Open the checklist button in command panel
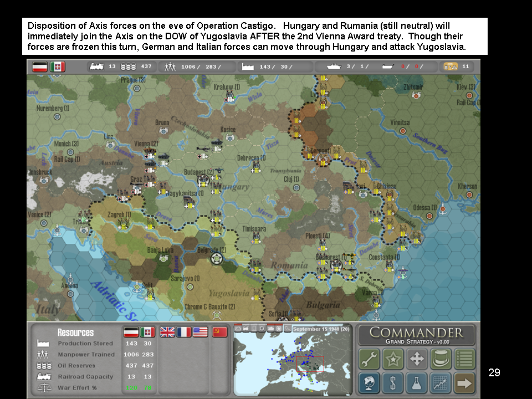This screenshot has width=532, height=399. (x=464, y=359)
